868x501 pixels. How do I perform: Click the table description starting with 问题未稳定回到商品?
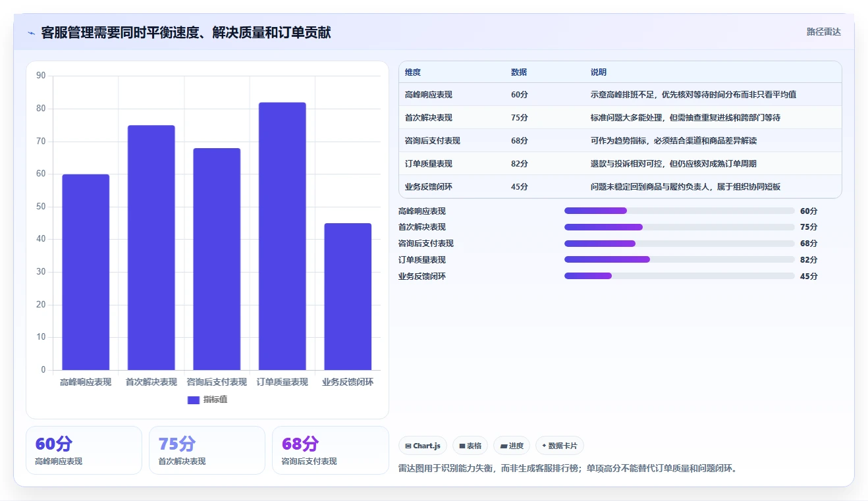point(686,187)
